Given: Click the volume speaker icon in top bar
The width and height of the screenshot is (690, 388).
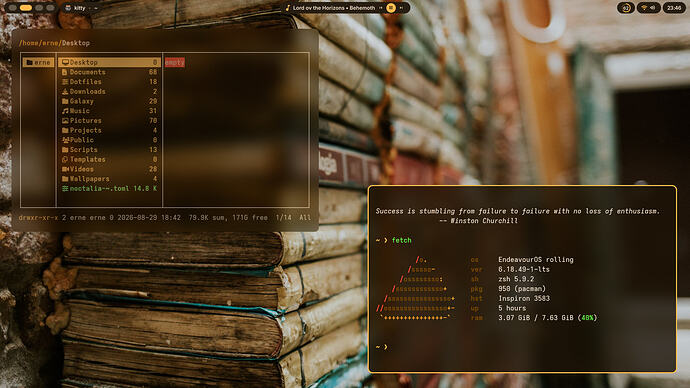Looking at the screenshot, I should click(x=653, y=8).
